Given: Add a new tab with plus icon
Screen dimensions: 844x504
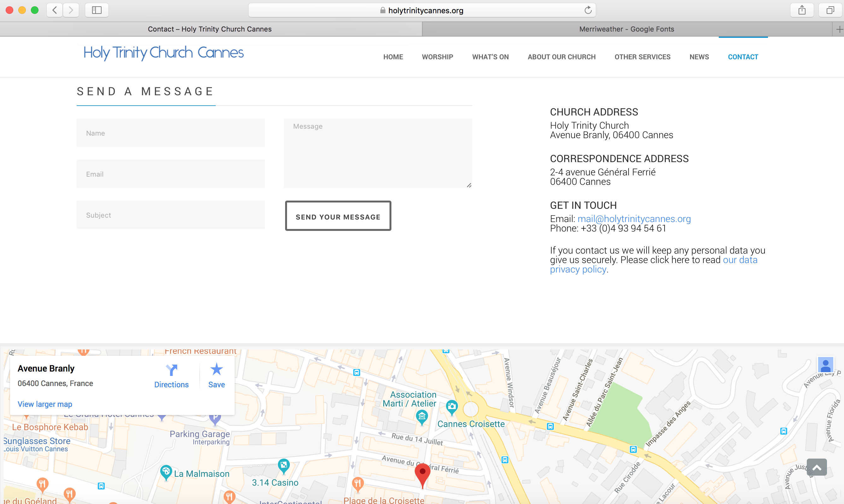Looking at the screenshot, I should pyautogui.click(x=839, y=30).
